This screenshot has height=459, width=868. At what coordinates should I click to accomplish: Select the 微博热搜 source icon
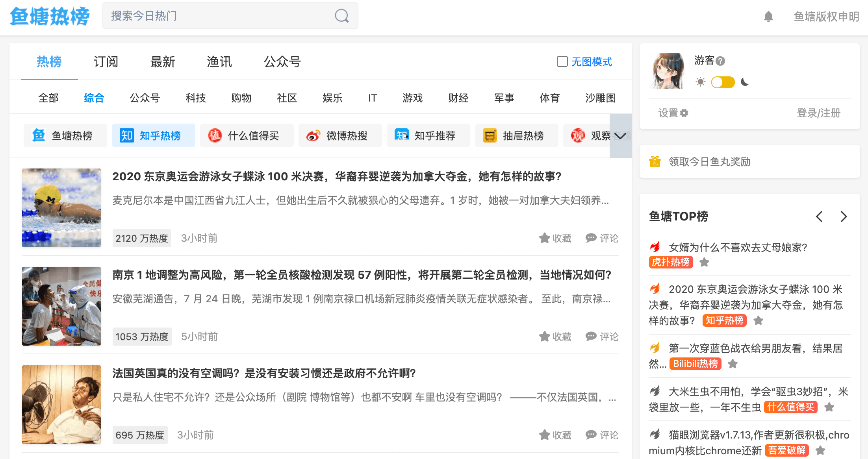point(313,136)
